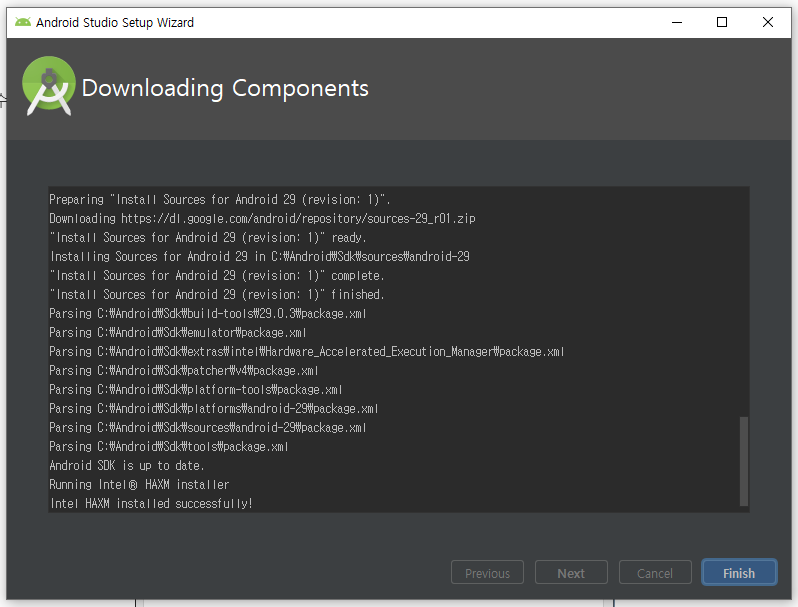Click the 'Installing Sources for Android 29 in' line
This screenshot has height=607, width=798.
[x=260, y=256]
